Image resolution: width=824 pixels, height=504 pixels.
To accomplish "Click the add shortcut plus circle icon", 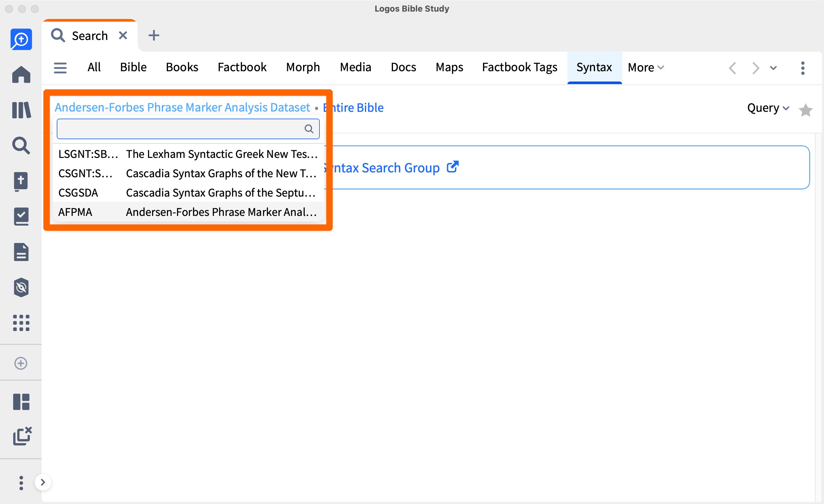I will pyautogui.click(x=21, y=363).
